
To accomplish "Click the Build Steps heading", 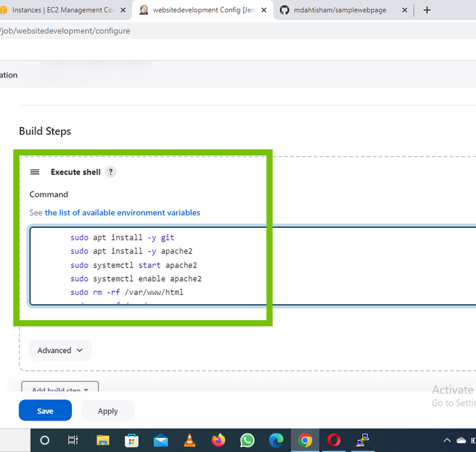I will pos(45,131).
